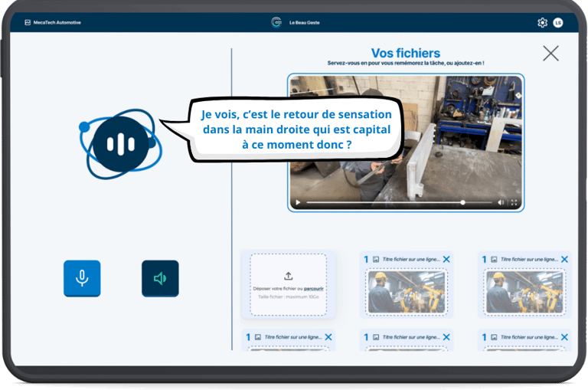
Task: Click the MecaTech Automotive label
Action: (x=57, y=22)
